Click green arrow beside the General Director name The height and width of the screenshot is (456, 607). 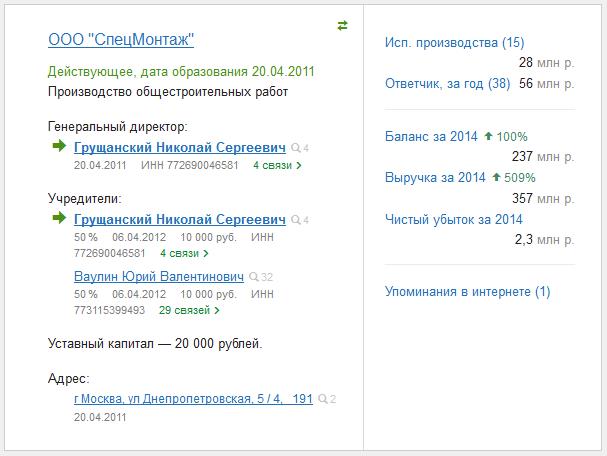click(x=58, y=147)
